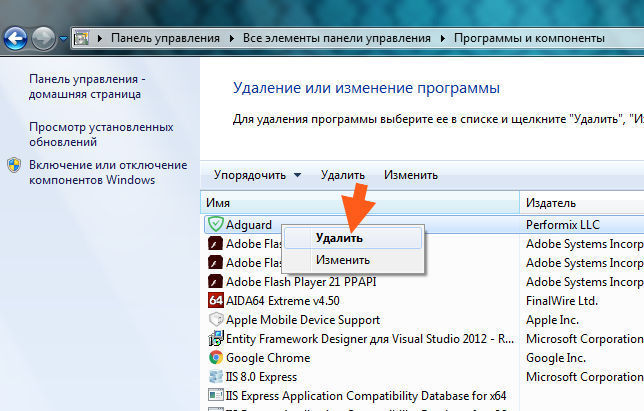644x411 pixels.
Task: Choose Удалить in the context menu
Action: (x=353, y=238)
